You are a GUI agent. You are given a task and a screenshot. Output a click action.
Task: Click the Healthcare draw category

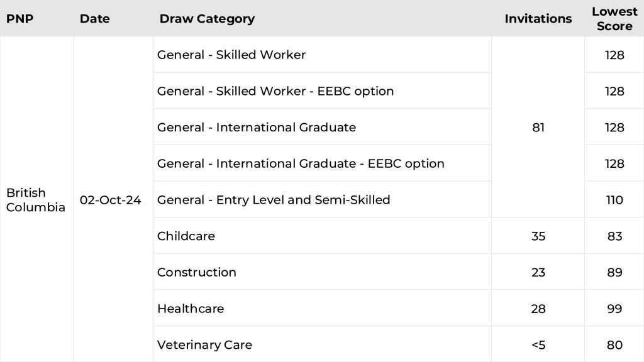191,309
